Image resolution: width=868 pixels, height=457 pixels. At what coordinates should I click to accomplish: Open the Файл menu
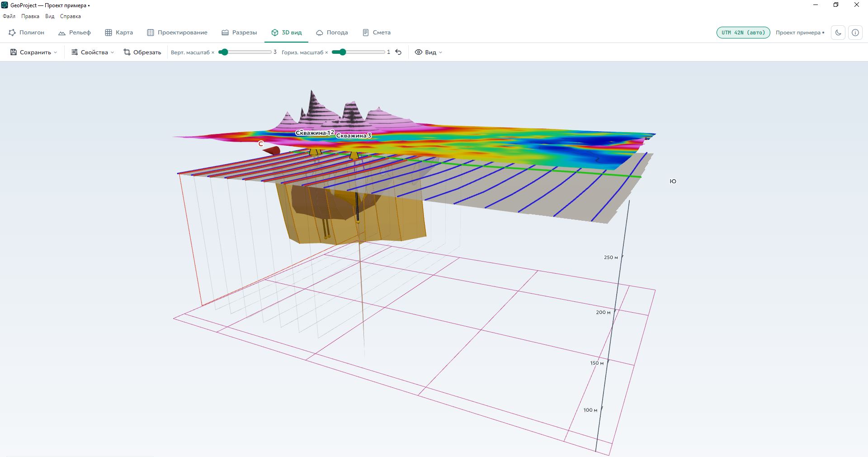click(x=9, y=16)
